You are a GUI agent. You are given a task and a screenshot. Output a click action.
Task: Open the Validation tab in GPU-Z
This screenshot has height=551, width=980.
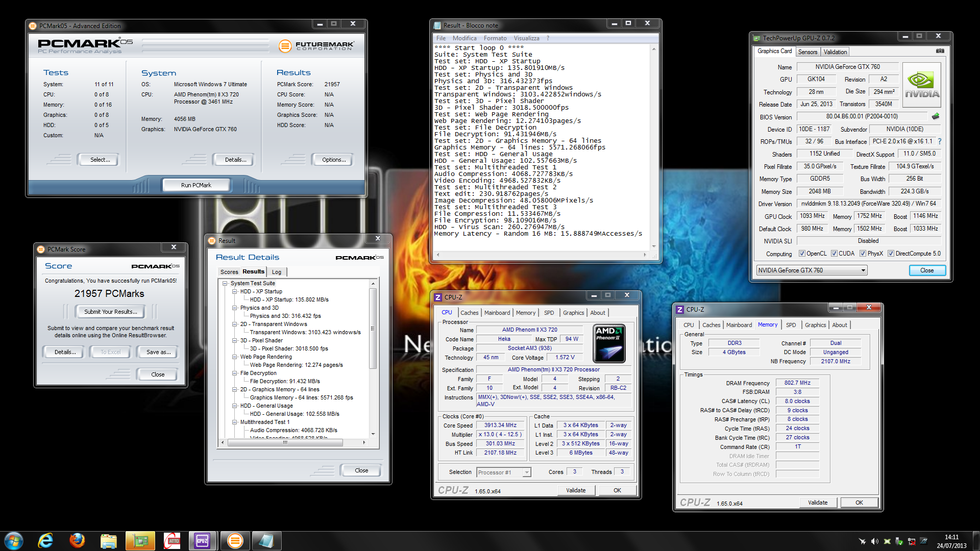(x=835, y=52)
